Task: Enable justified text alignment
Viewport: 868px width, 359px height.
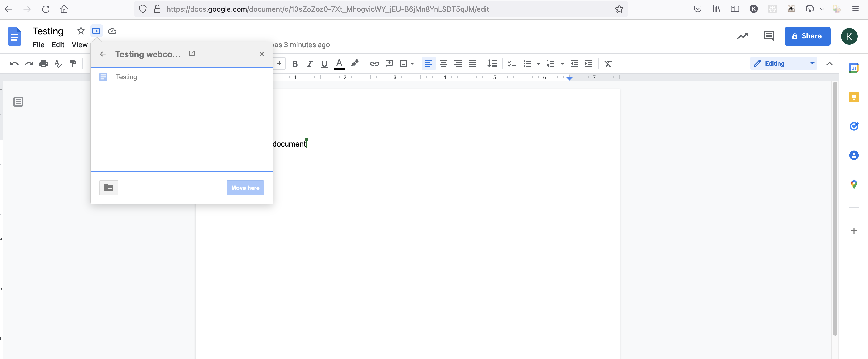Action: (472, 64)
